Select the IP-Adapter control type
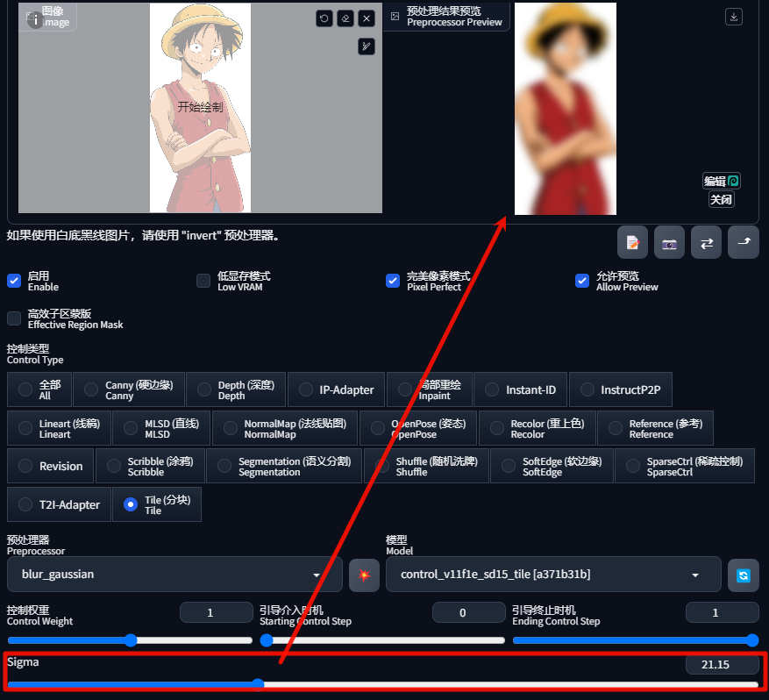Image resolution: width=769 pixels, height=700 pixels. (337, 390)
